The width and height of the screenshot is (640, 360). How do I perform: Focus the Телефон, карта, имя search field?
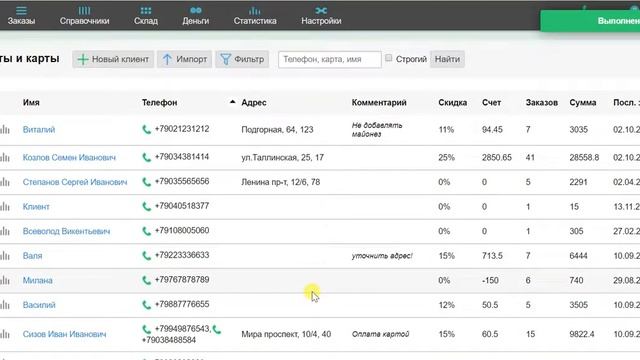tap(330, 60)
